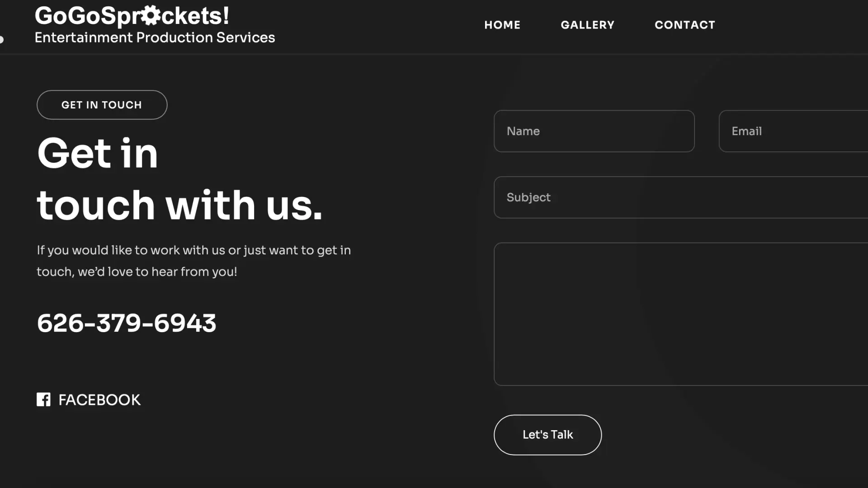Open the FACEBOOK text link
Screen dimensions: 868x488
99,400
